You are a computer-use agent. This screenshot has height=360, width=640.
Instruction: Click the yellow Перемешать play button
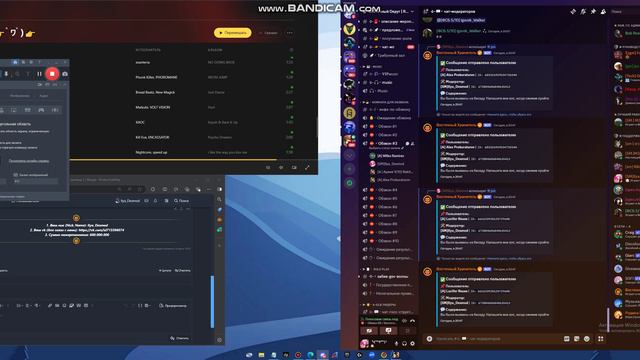point(233,33)
